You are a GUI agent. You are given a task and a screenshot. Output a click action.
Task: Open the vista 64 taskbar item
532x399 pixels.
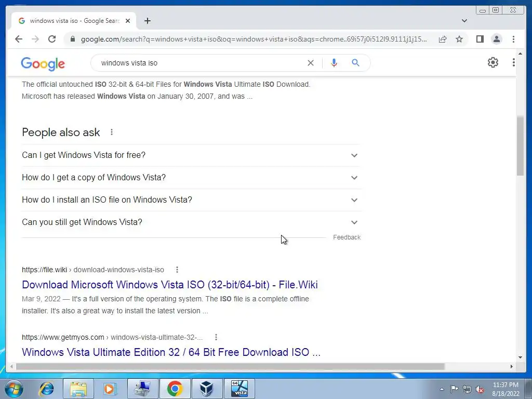coord(239,389)
